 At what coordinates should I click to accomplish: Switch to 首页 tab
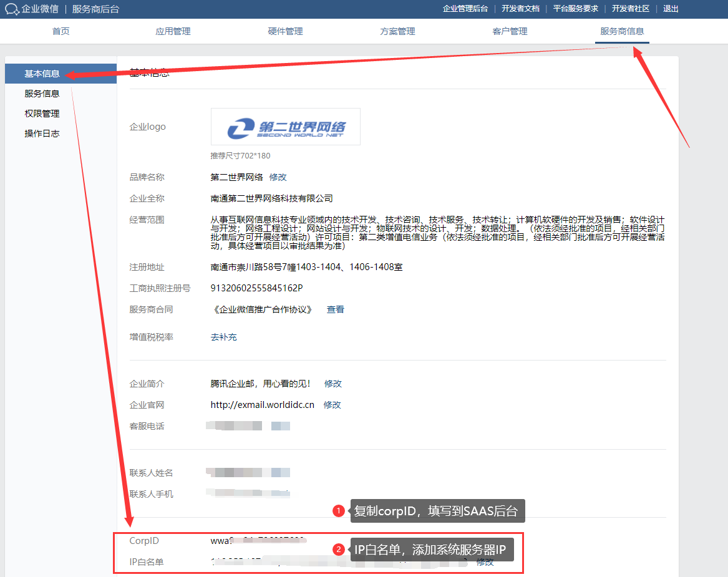(61, 31)
